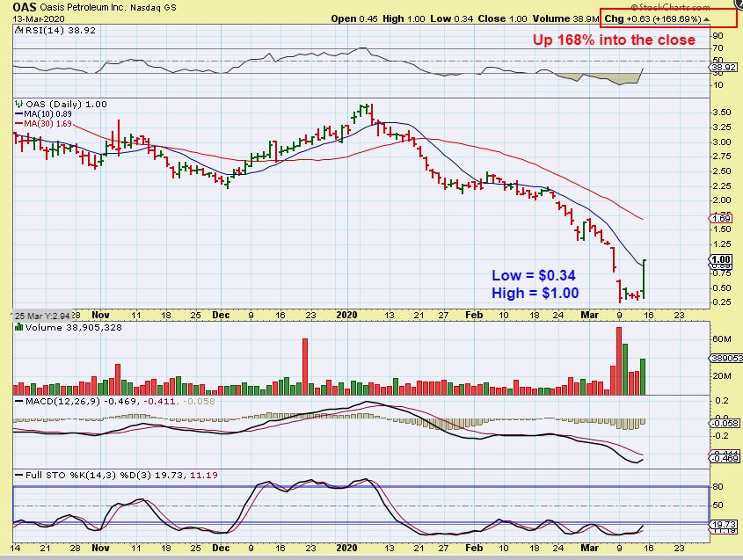
Task: Click the 19.73 stochastic axis tag
Action: pos(725,525)
